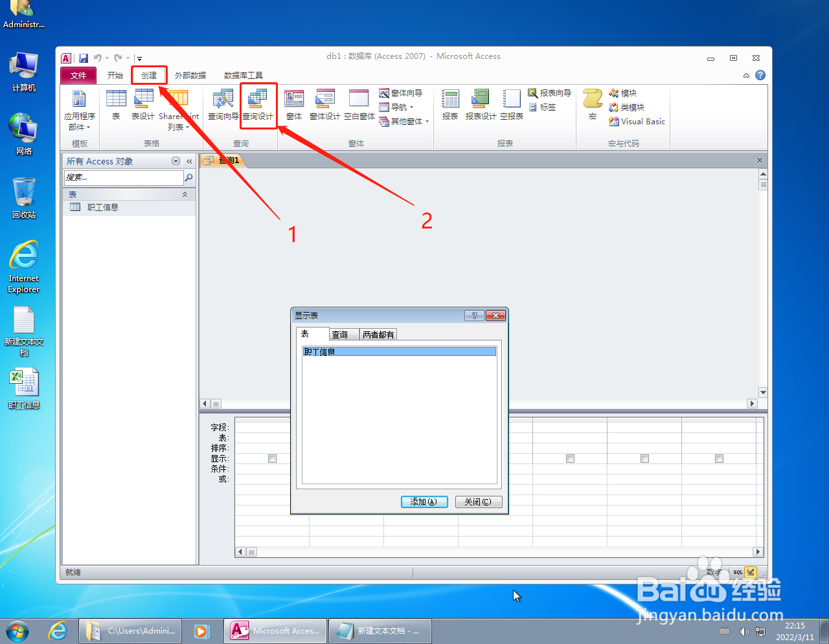Viewport: 829px width, 644px height.
Task: Insert a 类模块 (Class Module)
Action: [626, 107]
